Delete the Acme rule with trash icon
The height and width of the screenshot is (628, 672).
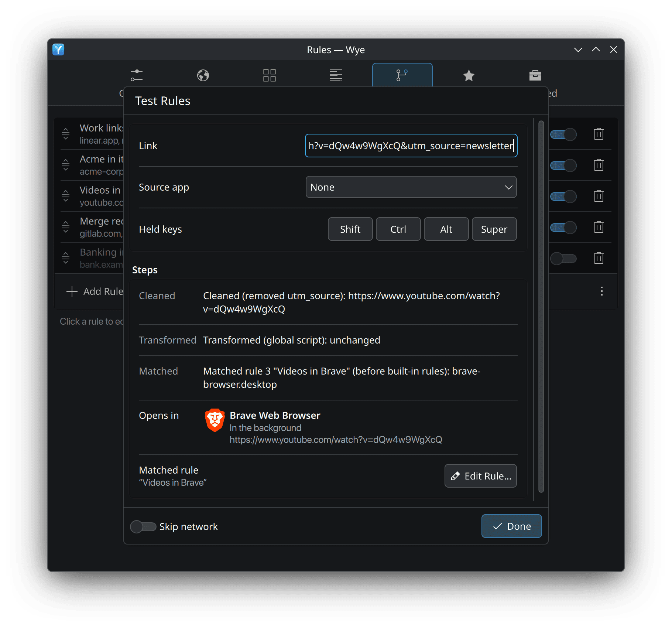pyautogui.click(x=599, y=165)
